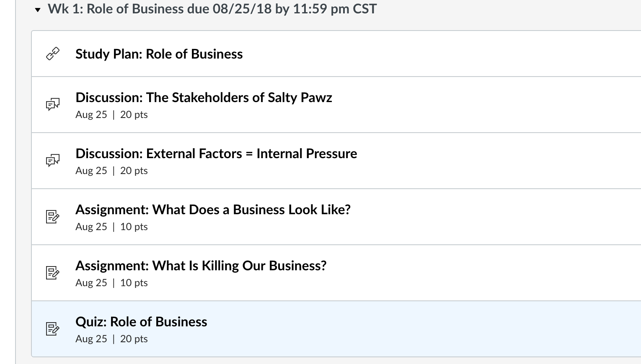The height and width of the screenshot is (364, 641).
Task: Click assignment icon for What Is Killing Our Business
Action: pos(52,273)
